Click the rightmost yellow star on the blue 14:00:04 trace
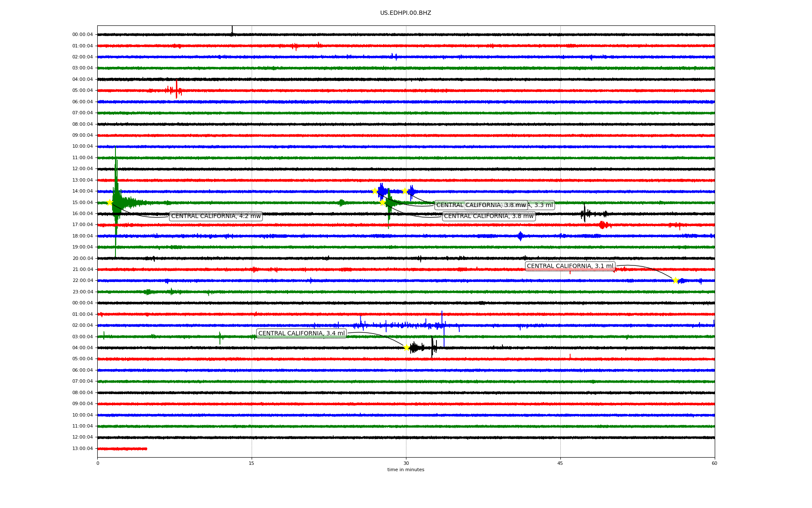812x508 pixels. click(405, 191)
